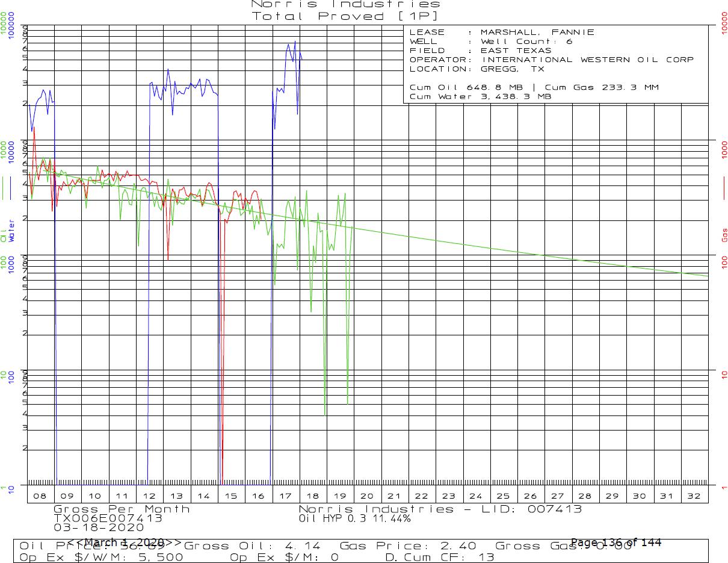Select the year 08 label on the x-axis

[x=40, y=496]
